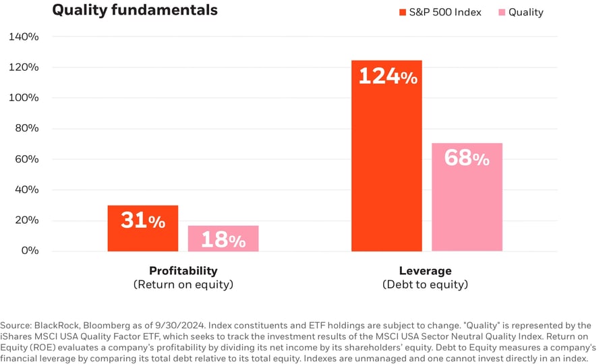This screenshot has width=607, height=364.
Task: Click the Quality fundamentals chart title
Action: pos(135,10)
